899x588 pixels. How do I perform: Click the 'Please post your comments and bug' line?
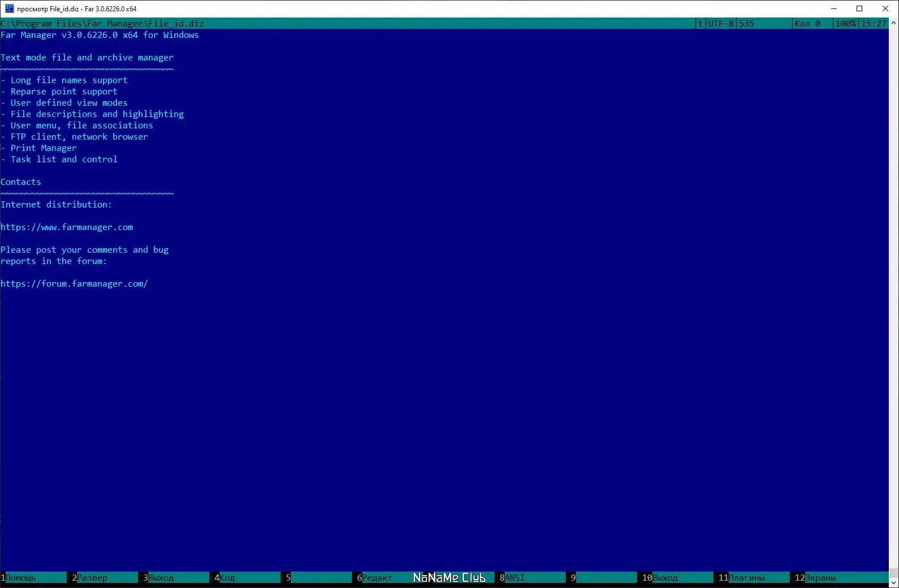pyautogui.click(x=84, y=250)
